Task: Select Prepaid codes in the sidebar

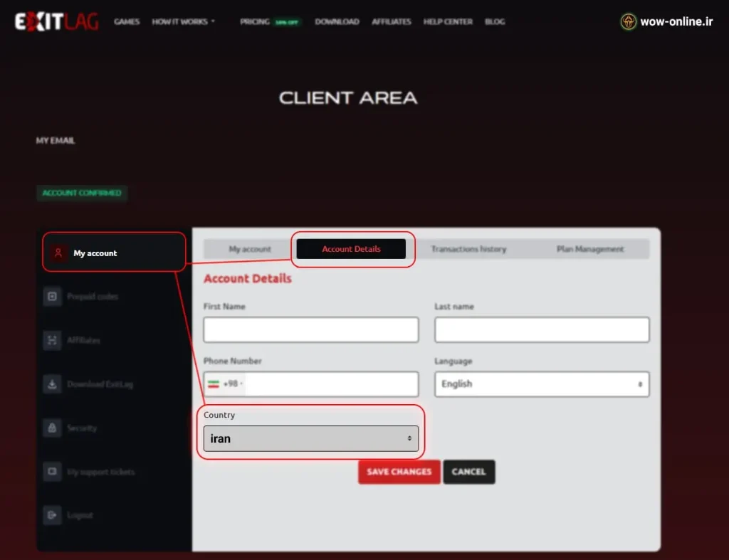Action: tap(92, 297)
